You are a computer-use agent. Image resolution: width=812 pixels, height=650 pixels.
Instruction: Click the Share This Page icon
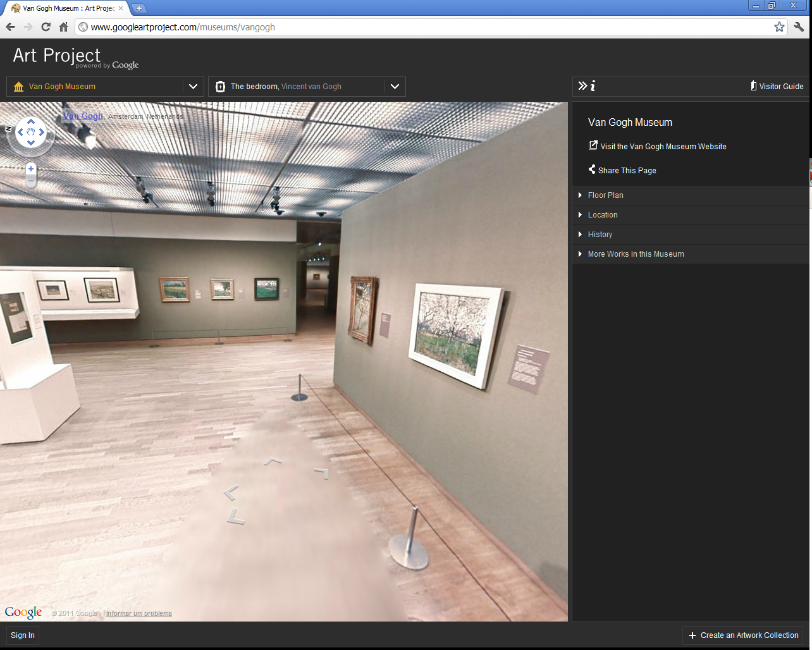pos(592,169)
